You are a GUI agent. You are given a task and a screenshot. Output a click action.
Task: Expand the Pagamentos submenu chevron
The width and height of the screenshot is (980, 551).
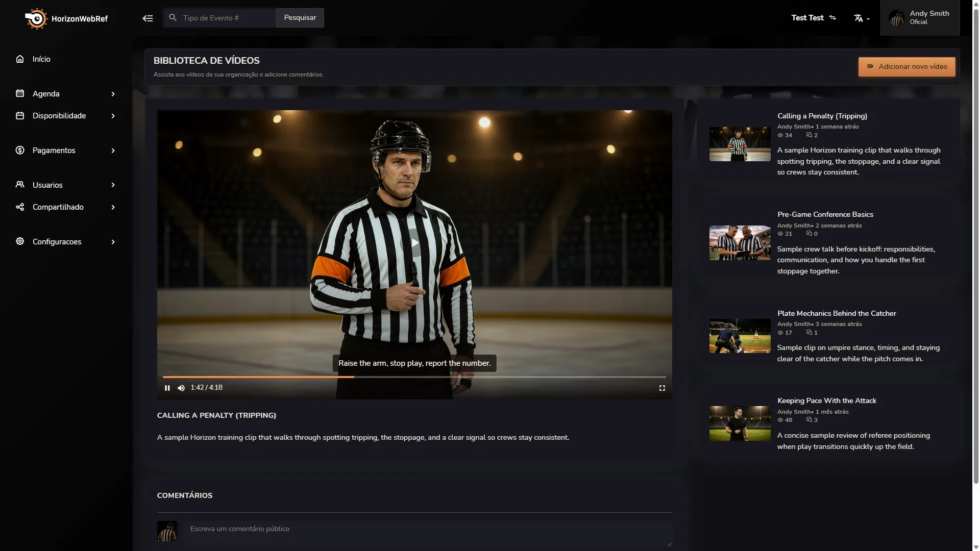tap(113, 151)
